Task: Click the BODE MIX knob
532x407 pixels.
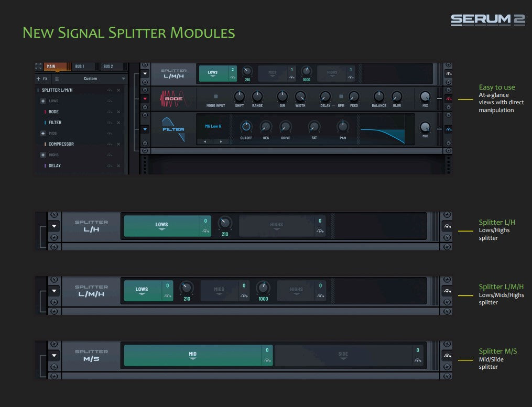Action: (x=425, y=96)
